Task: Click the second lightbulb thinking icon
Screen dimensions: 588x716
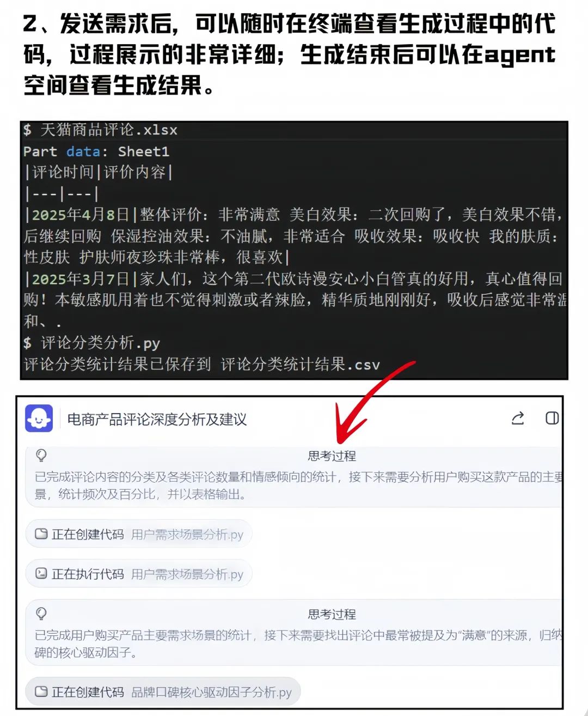Action: [41, 614]
